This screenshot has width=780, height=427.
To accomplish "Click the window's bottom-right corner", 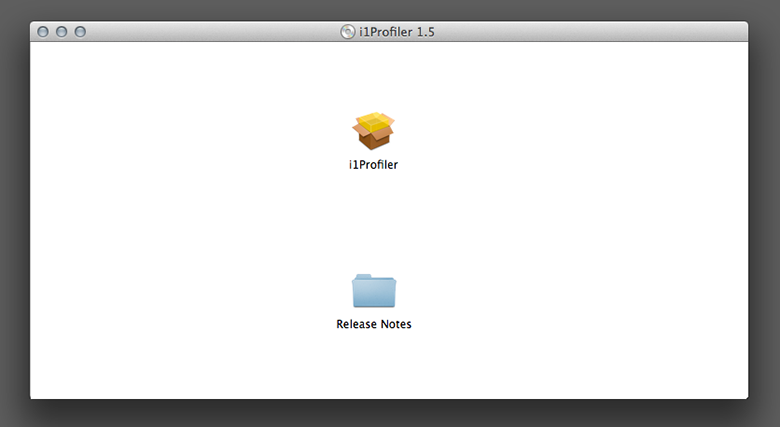I will (x=745, y=396).
